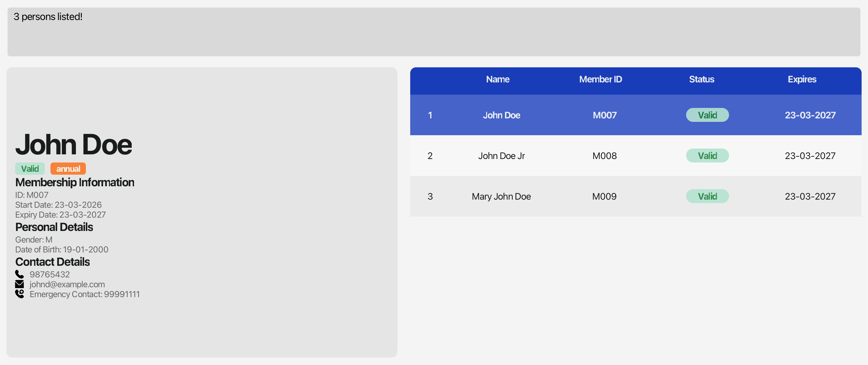
Task: Sort the table by the Name column header
Action: [x=498, y=79]
